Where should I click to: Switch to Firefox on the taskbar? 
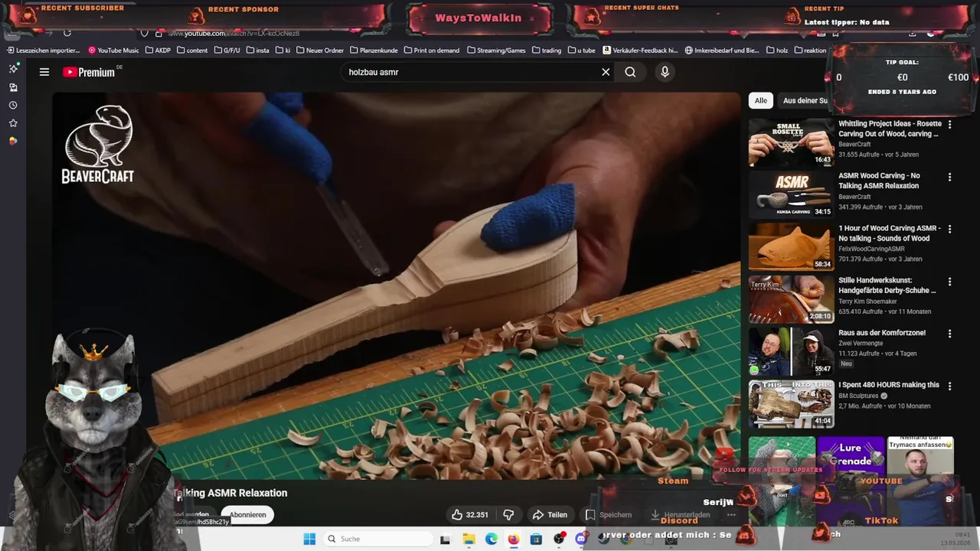click(513, 540)
